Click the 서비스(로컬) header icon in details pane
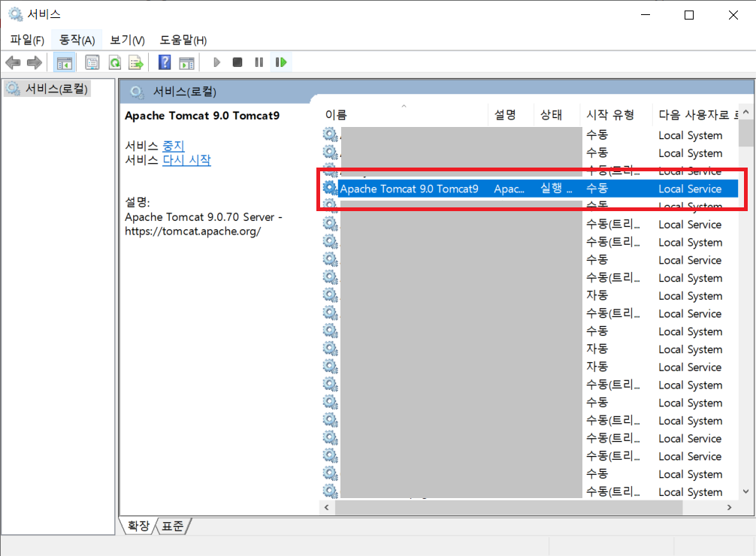This screenshot has height=556, width=756. coord(137,92)
